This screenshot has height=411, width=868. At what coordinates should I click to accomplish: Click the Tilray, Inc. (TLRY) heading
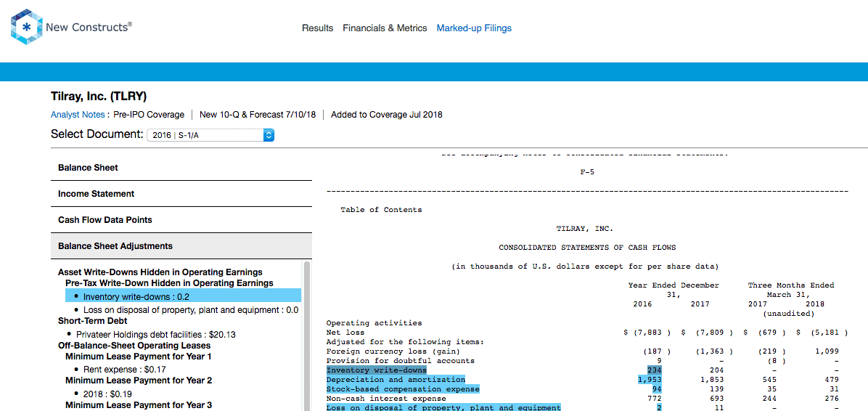coord(99,97)
